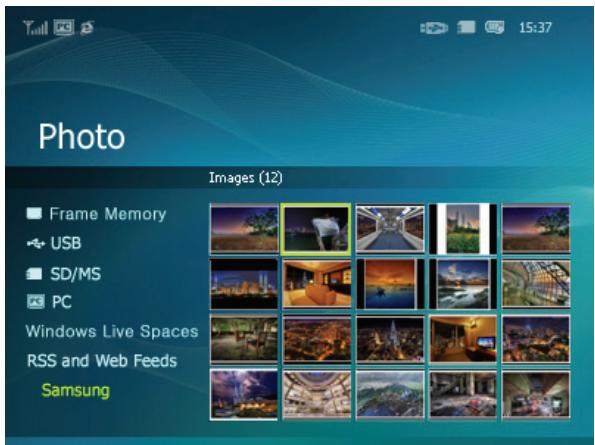
Task: Open the orange sunset over water thumbnail
Action: tap(390, 284)
